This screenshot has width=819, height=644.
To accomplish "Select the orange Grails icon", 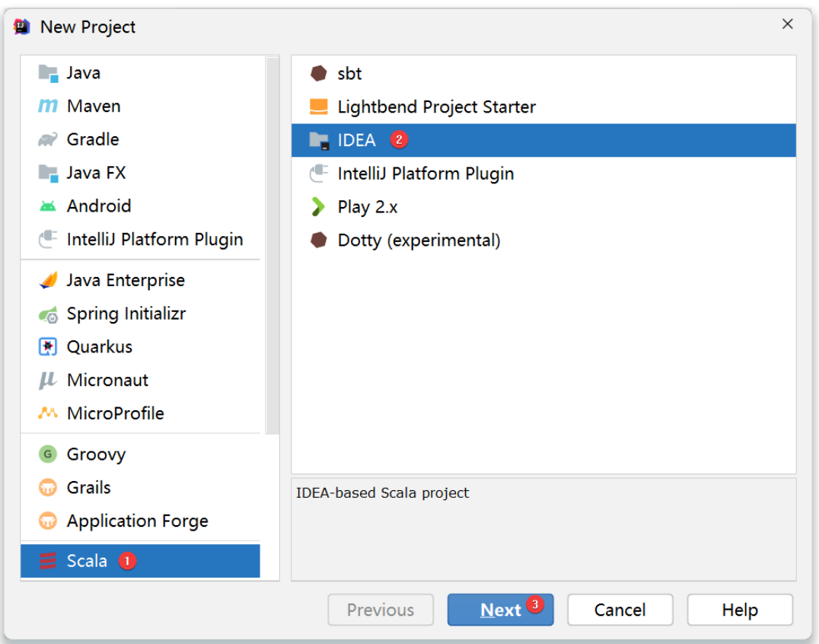I will (48, 487).
